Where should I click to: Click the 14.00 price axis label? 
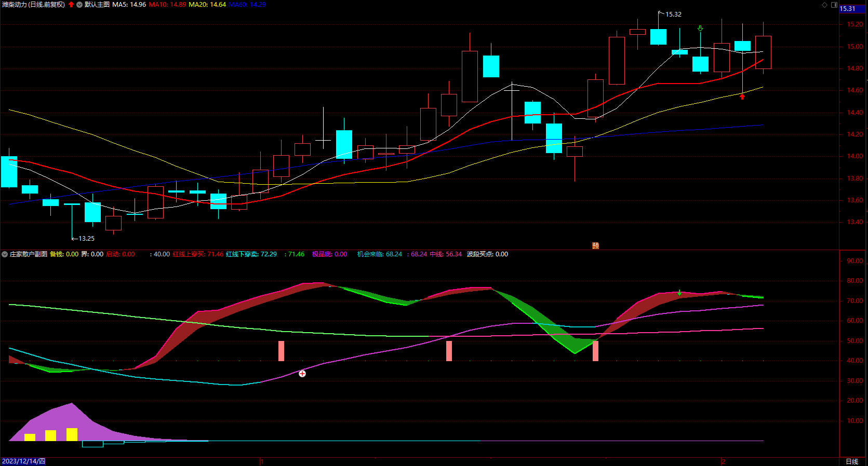(855, 156)
